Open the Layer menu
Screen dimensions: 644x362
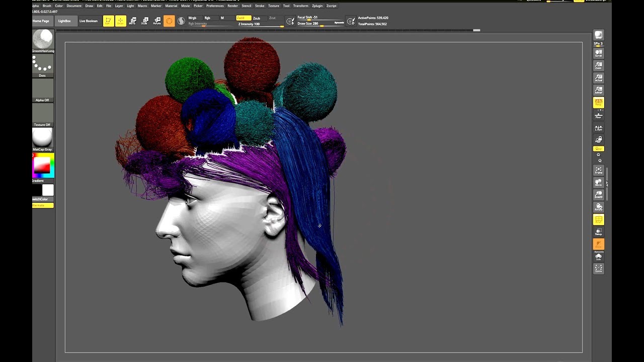119,6
